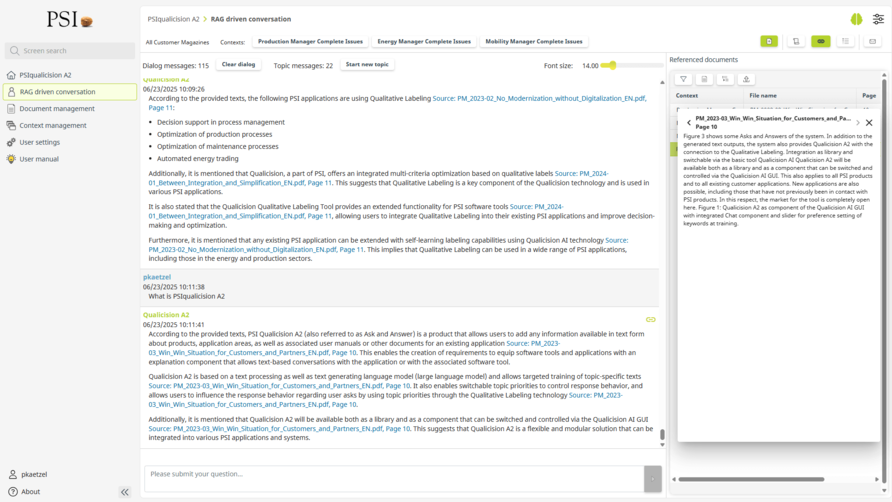The image size is (892, 502).
Task: Go to next page in document preview
Action: [857, 123]
